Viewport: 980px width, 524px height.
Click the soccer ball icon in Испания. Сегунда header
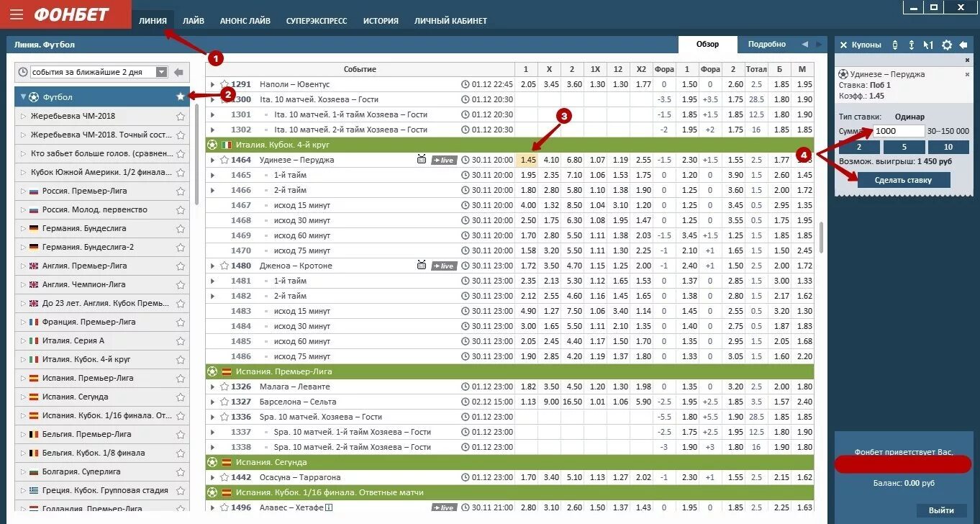(x=212, y=462)
